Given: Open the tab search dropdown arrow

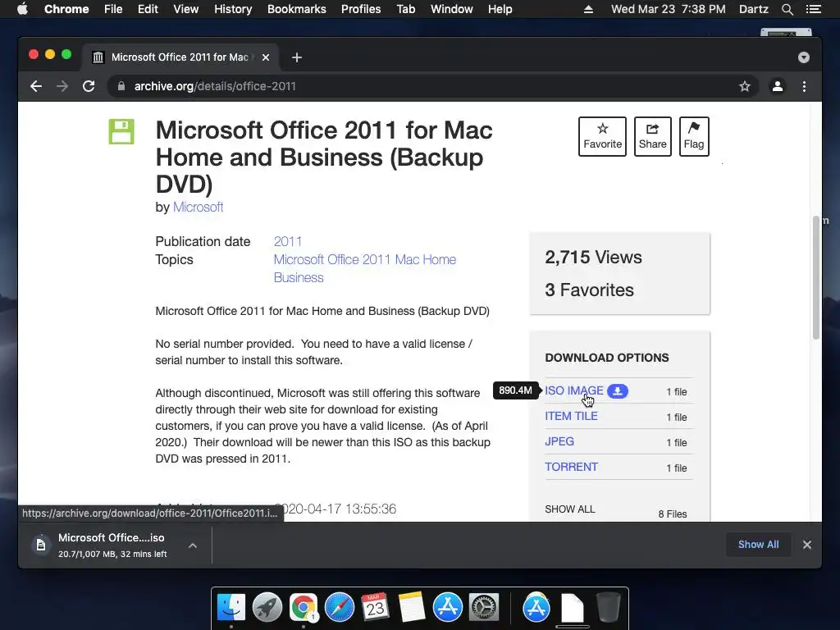Looking at the screenshot, I should (804, 57).
